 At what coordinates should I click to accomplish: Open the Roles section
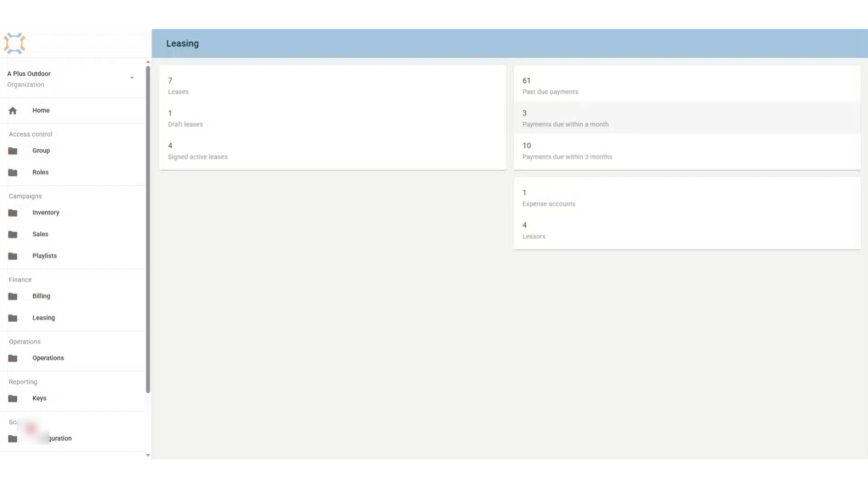72,173
